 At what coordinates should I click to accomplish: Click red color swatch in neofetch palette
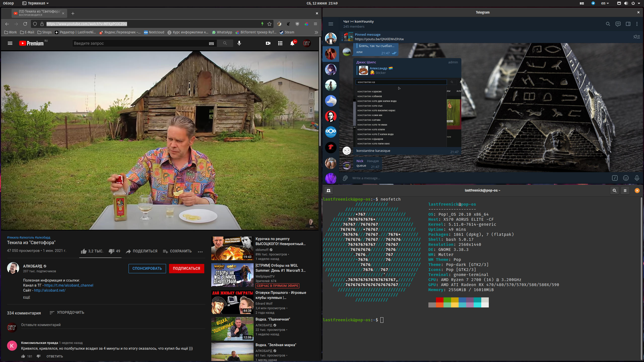pos(440,300)
